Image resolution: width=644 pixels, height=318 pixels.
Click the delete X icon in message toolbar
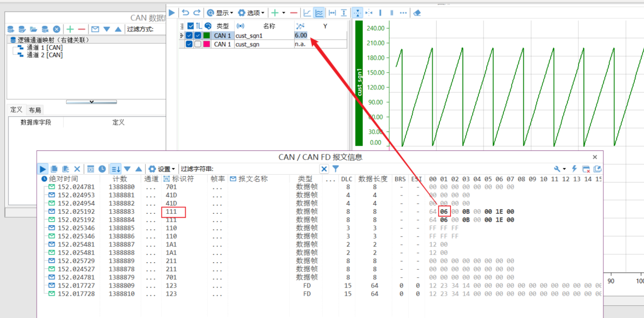click(77, 169)
